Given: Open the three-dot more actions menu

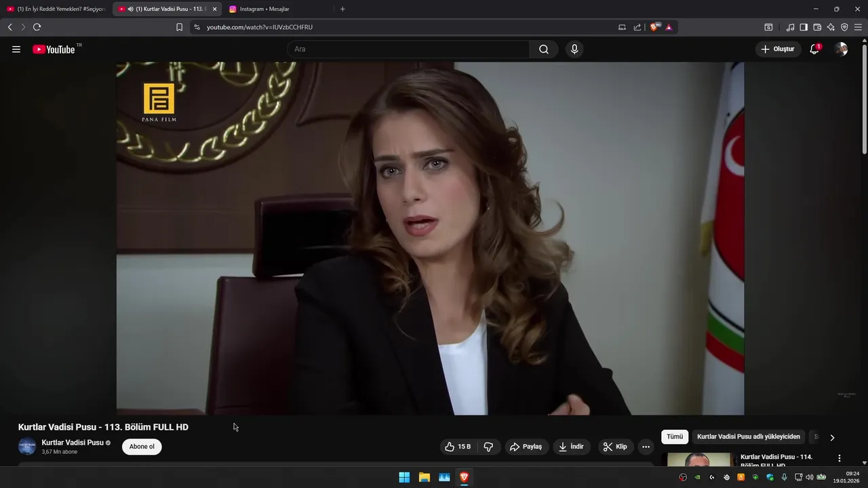Looking at the screenshot, I should [x=646, y=447].
